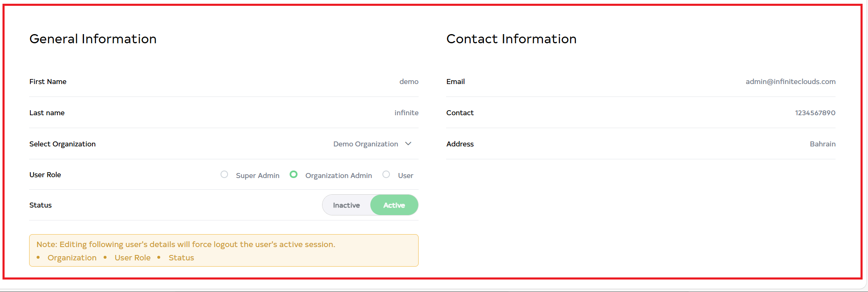Click the 'Organization' bullet in the note

coord(72,257)
